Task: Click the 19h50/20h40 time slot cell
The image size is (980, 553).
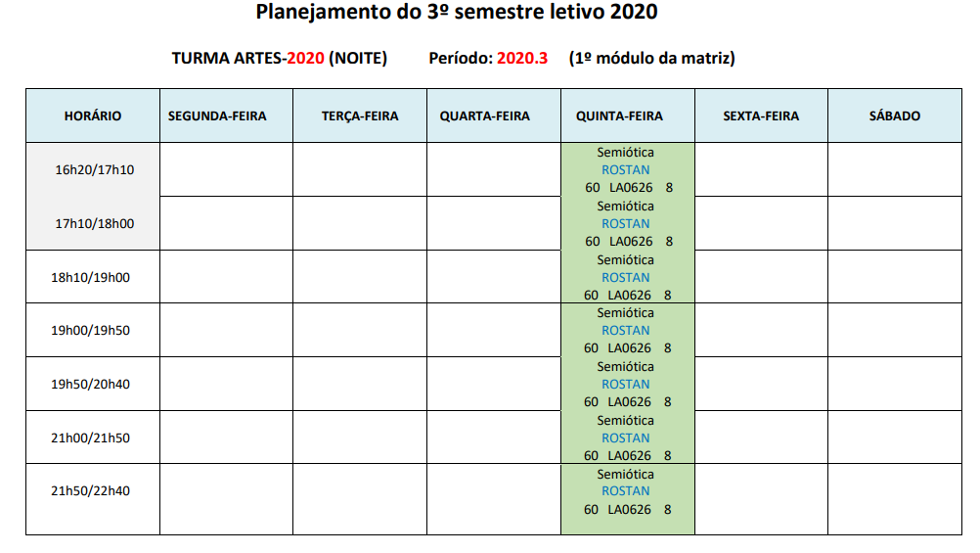Action: (90, 385)
